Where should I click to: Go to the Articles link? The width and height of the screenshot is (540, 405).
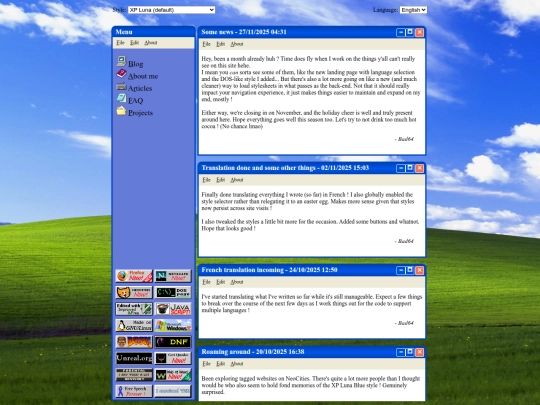[x=140, y=89]
